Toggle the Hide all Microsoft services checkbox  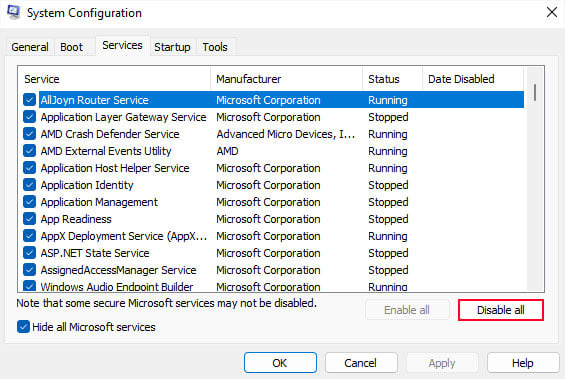click(x=23, y=327)
